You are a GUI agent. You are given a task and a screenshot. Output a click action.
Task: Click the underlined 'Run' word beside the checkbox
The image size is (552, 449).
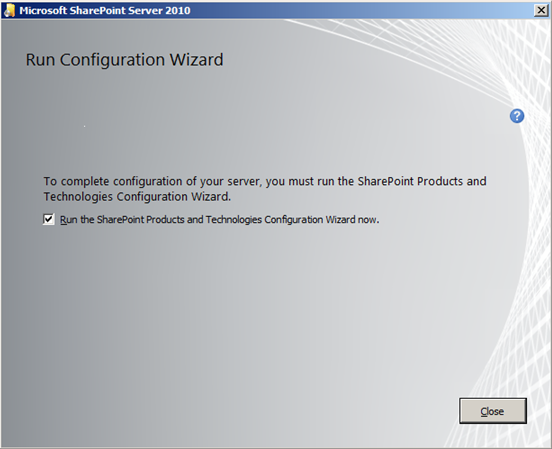69,220
